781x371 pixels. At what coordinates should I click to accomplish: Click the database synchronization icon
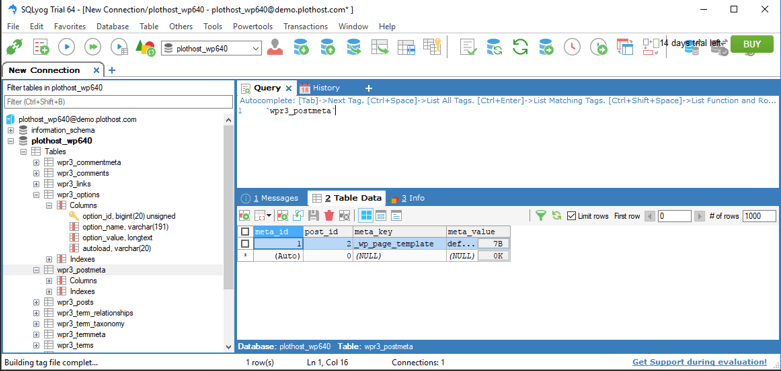[x=494, y=47]
